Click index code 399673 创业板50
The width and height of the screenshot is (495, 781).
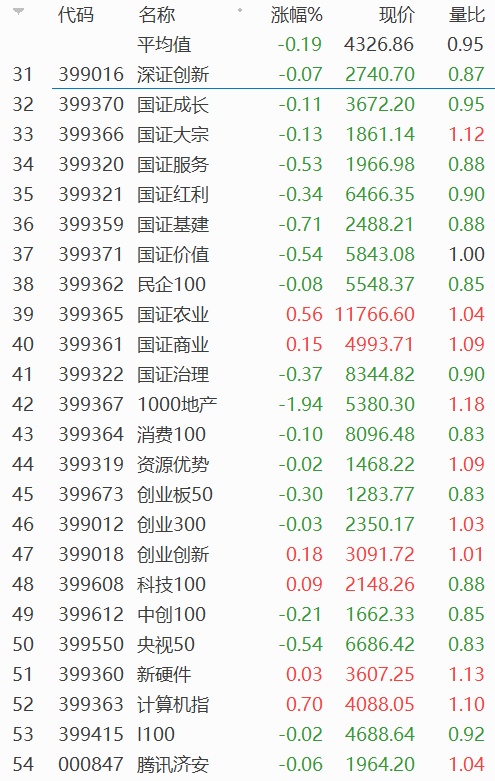[91, 494]
